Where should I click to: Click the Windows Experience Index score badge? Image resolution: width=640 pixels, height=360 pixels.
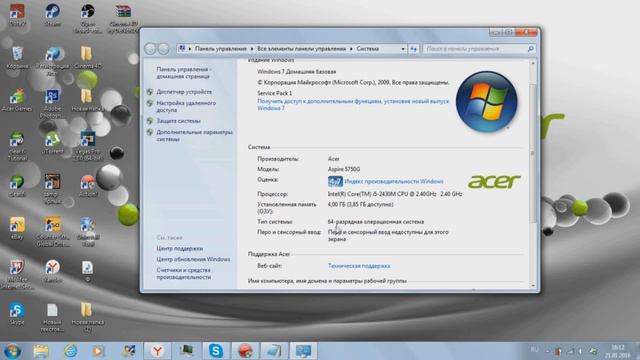[x=335, y=181]
